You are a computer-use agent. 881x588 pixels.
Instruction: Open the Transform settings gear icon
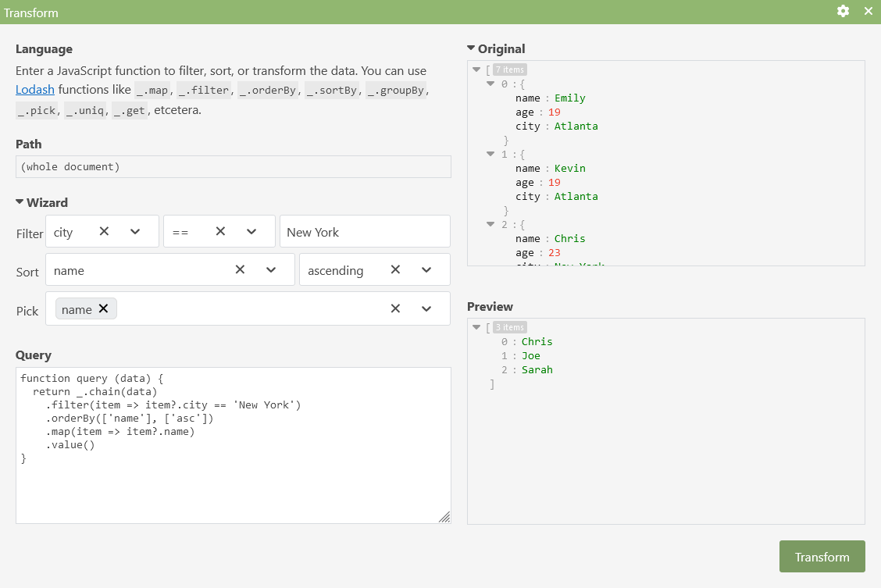coord(843,11)
